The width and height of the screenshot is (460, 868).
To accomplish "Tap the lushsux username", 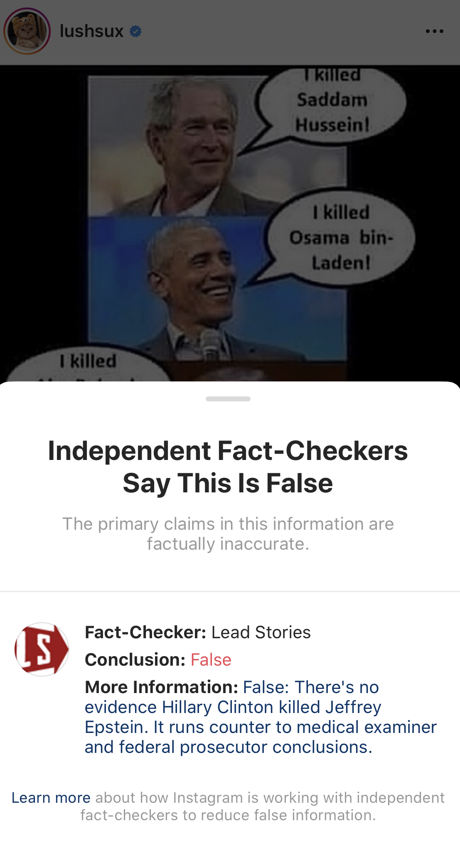I will coord(91,31).
